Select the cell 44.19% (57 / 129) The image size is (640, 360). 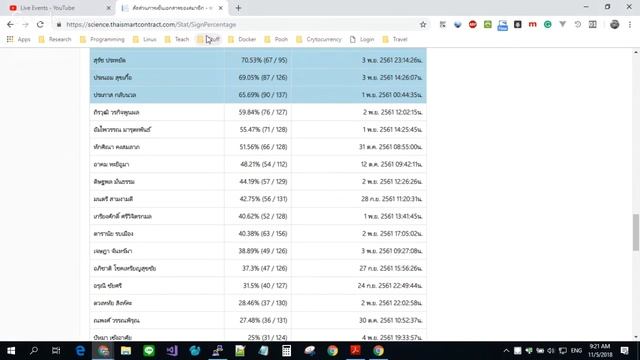click(x=258, y=181)
